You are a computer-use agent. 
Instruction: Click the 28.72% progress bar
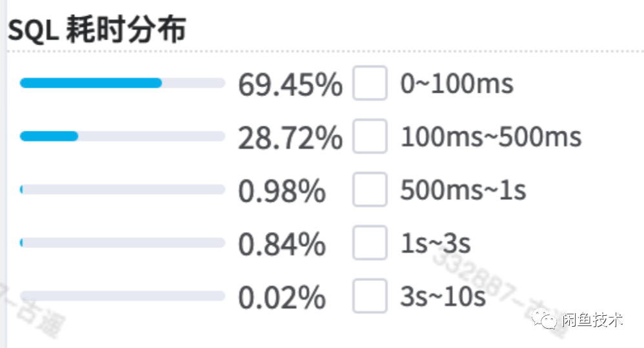(x=123, y=137)
